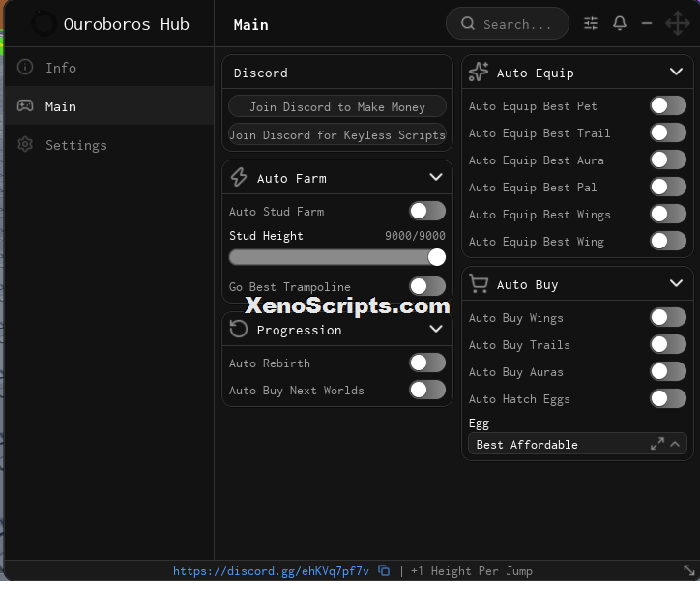700x610 pixels.
Task: Click the gear icon beside Settings
Action: click(x=25, y=144)
